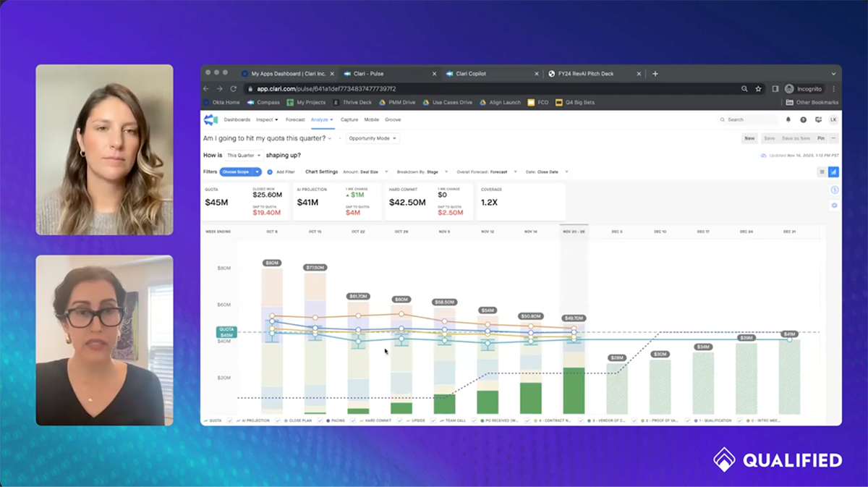The height and width of the screenshot is (487, 868).
Task: Click the help question mark icon
Action: pos(803,119)
